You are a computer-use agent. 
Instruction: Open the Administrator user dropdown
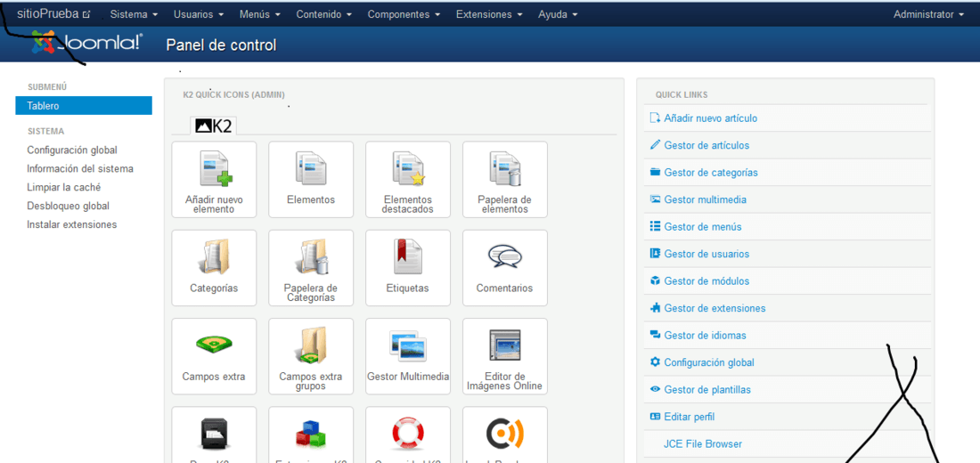click(x=928, y=13)
